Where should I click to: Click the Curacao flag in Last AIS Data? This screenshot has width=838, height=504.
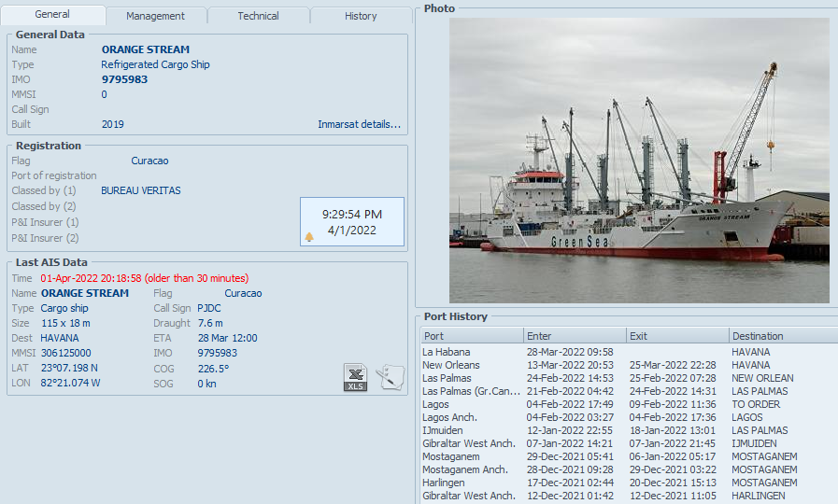(x=243, y=293)
